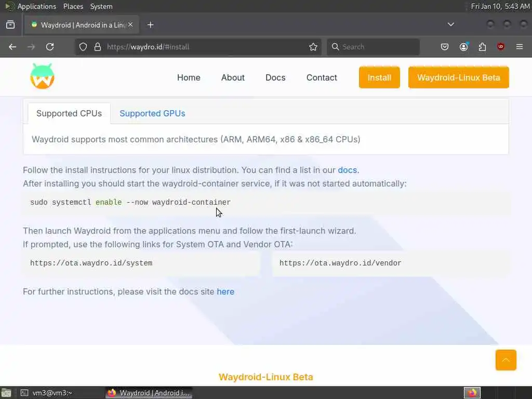Click the show desktop icon in bottom panel

(x=6, y=393)
